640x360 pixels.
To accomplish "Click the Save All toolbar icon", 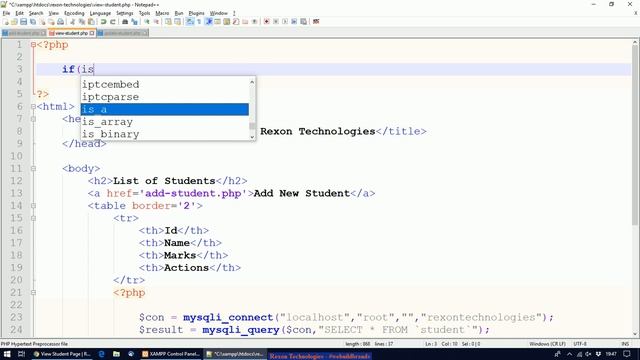I will click(33, 22).
